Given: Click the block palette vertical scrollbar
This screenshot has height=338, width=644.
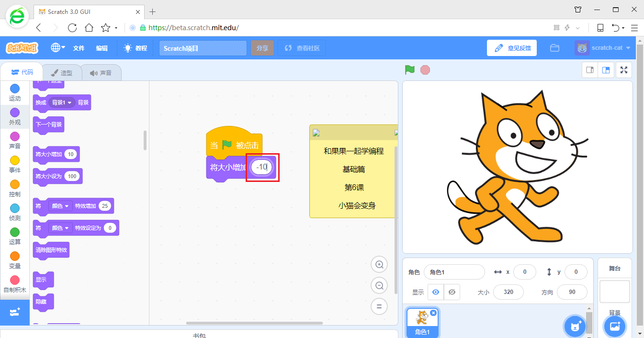Looking at the screenshot, I should (x=145, y=140).
